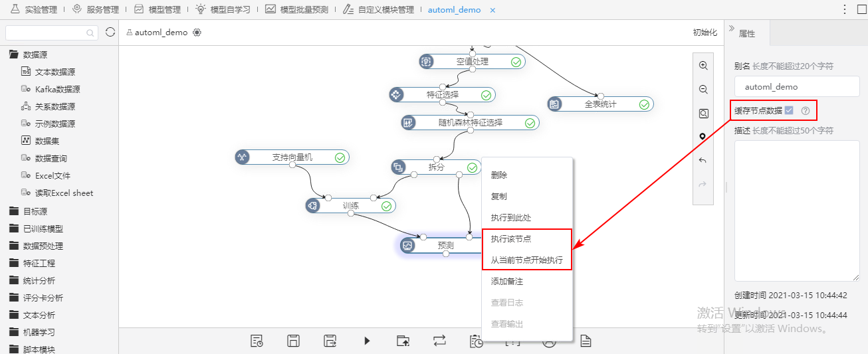868x354 pixels.
Task: Select the 全表统计 node
Action: coord(601,104)
